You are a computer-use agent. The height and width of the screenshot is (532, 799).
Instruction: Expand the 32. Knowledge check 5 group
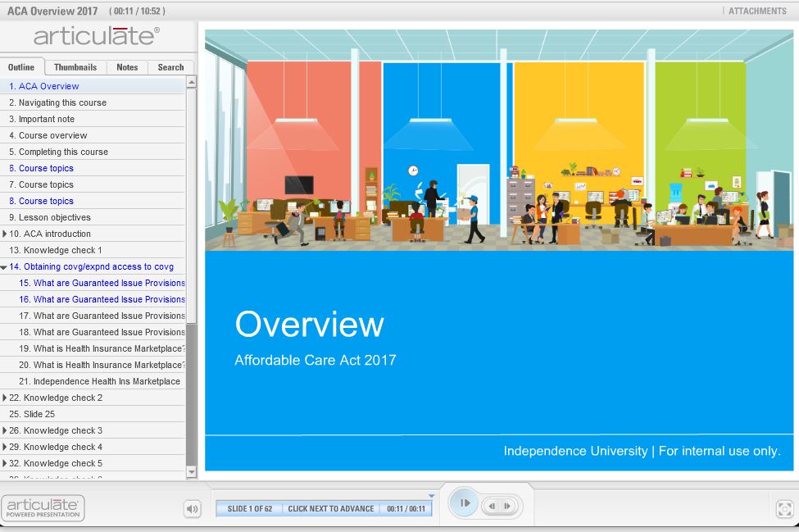click(5, 463)
